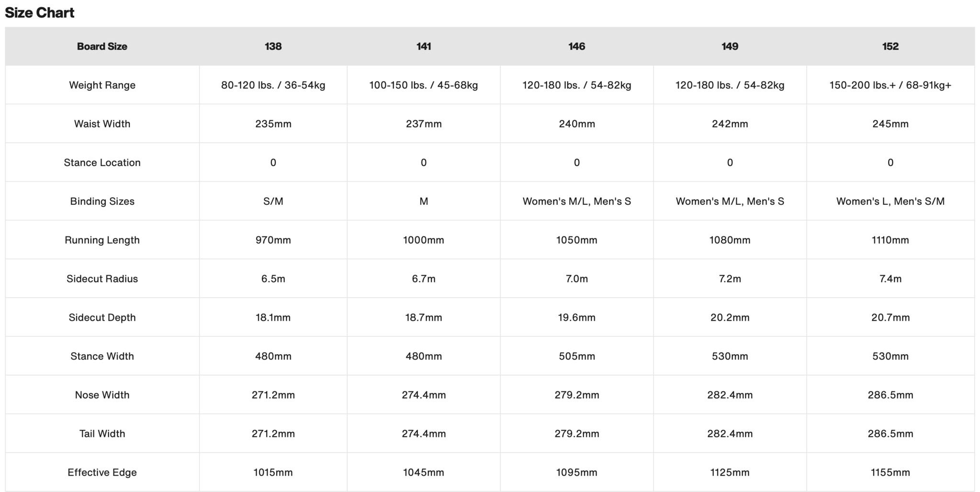Click the 1155mm effective edge value
Image resolution: width=980 pixels, height=492 pixels.
[890, 472]
